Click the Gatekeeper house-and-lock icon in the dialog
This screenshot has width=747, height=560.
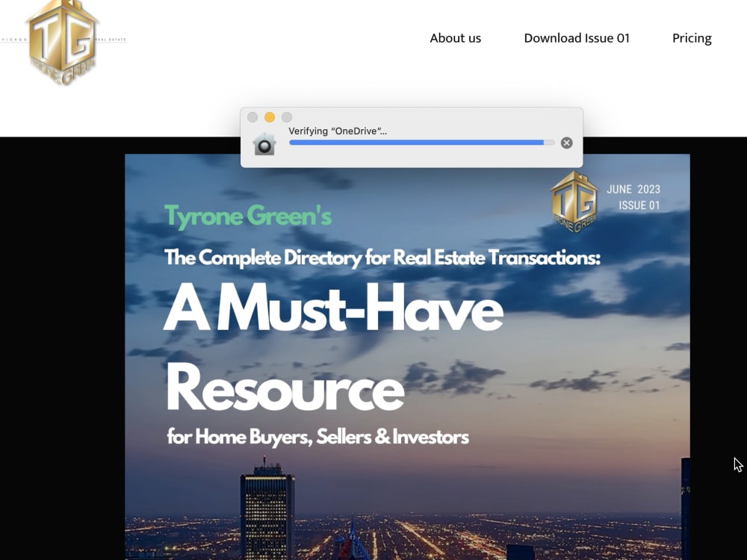coord(264,144)
